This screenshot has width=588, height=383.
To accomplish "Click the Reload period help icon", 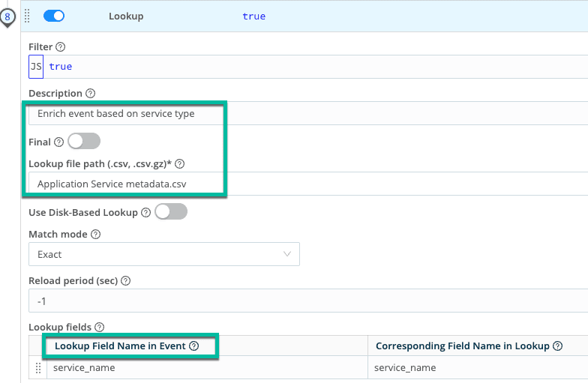I will (x=126, y=281).
